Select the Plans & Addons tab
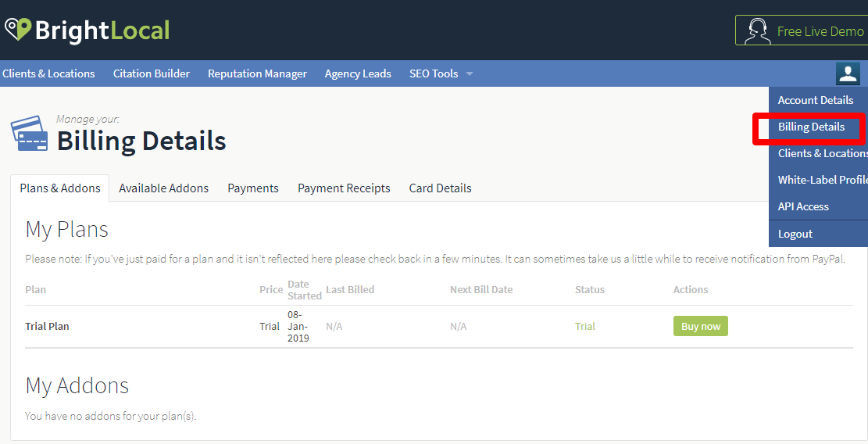Image resolution: width=868 pixels, height=444 pixels. (x=60, y=188)
